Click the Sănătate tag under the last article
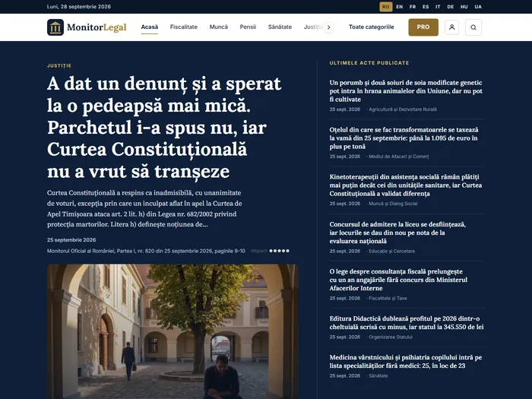Viewport: 532px width, 399px height. pyautogui.click(x=378, y=375)
